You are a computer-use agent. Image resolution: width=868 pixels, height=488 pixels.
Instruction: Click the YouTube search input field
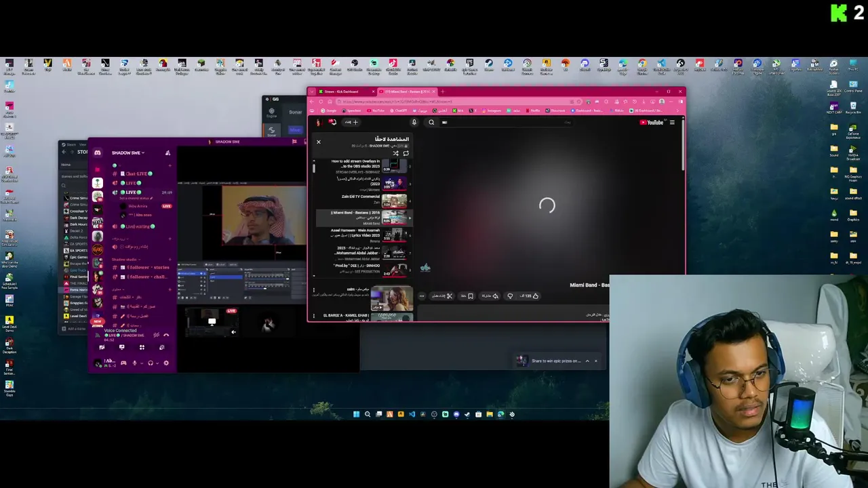point(507,123)
